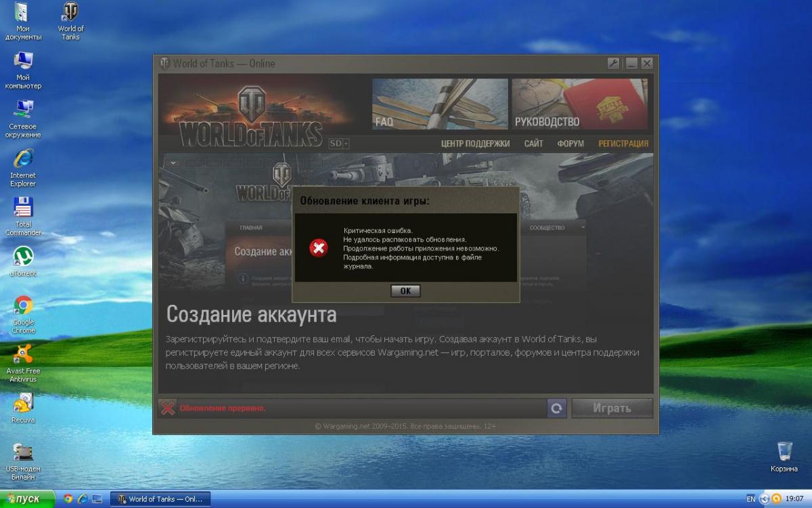The image size is (812, 508).
Task: Select USB-модем Билайн desktop icon
Action: [x=23, y=461]
